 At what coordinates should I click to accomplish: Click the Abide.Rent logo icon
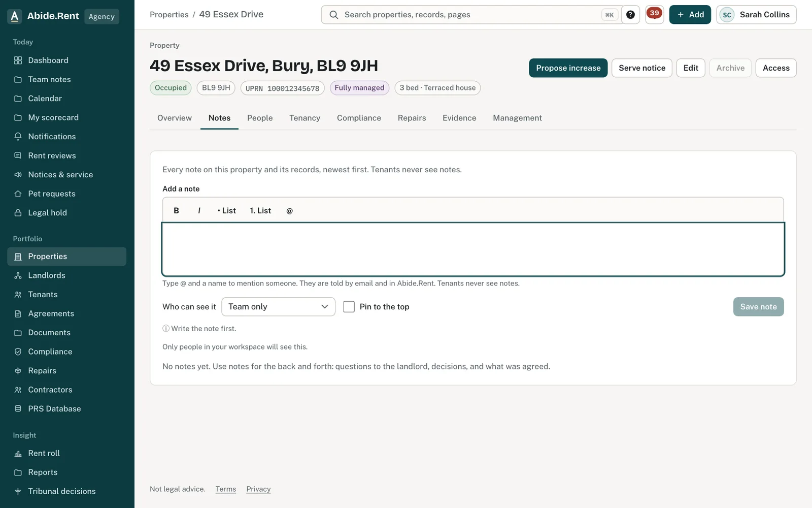(15, 16)
